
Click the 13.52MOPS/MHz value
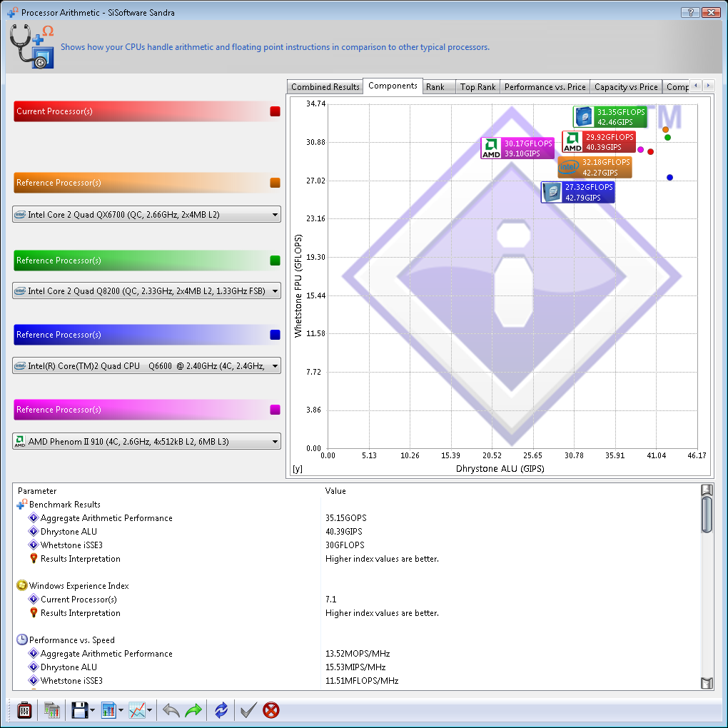[x=358, y=654]
